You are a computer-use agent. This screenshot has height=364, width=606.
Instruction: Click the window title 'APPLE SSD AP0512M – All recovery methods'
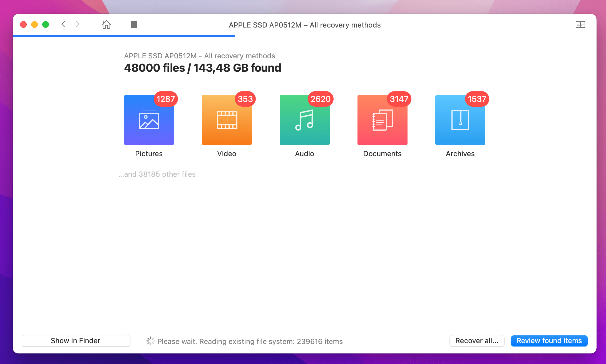305,25
